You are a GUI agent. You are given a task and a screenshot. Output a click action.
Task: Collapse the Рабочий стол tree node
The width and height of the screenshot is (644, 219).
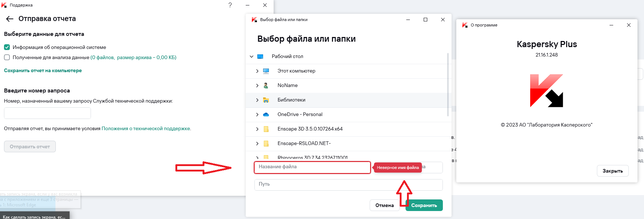[252, 57]
